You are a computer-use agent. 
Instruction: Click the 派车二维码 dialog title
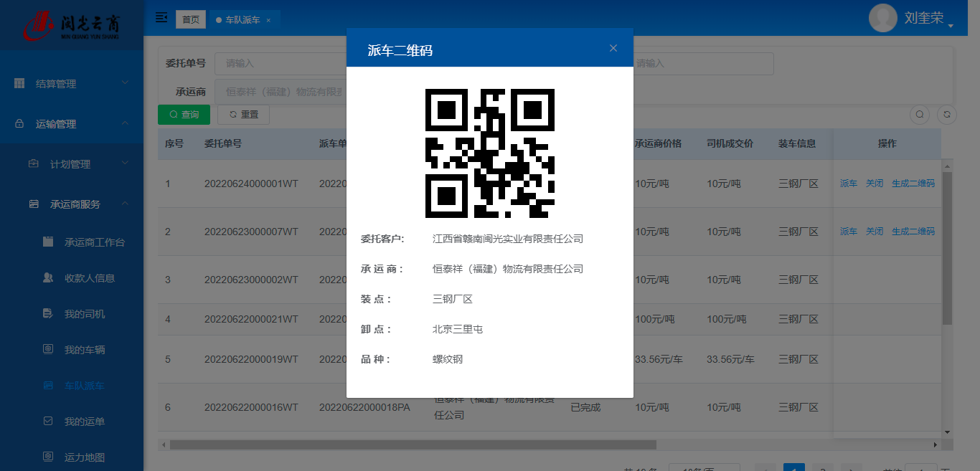(x=400, y=50)
